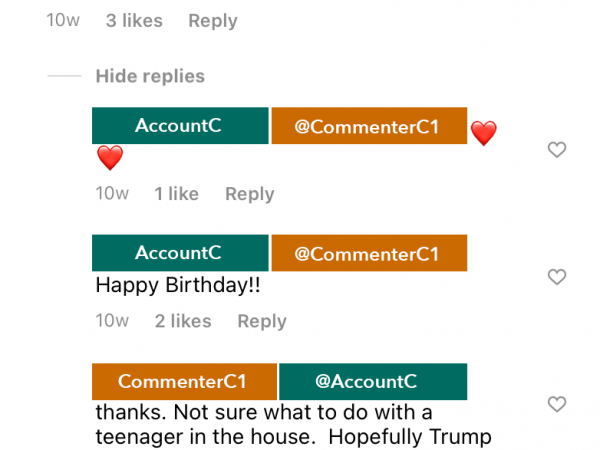
Task: Like the Happy Birthday!! comment
Action: click(x=557, y=277)
